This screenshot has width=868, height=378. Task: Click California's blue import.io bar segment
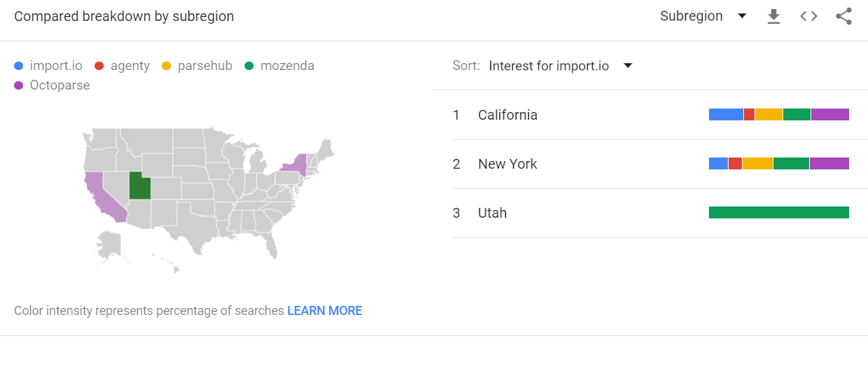coord(726,115)
